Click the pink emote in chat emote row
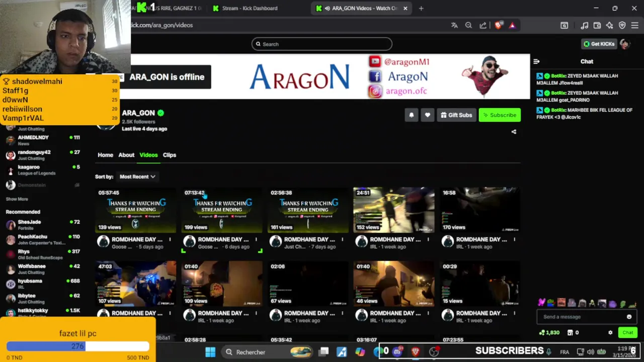This screenshot has width=644, height=362. point(541,303)
